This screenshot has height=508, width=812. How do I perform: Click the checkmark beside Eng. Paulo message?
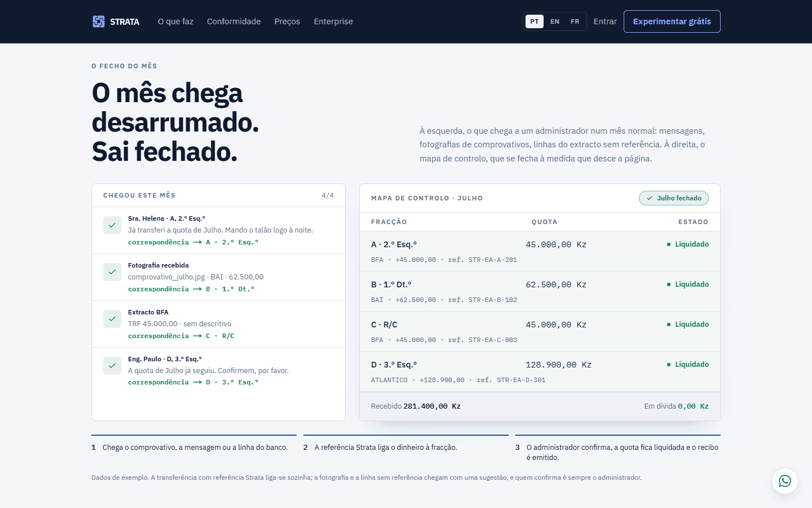112,366
